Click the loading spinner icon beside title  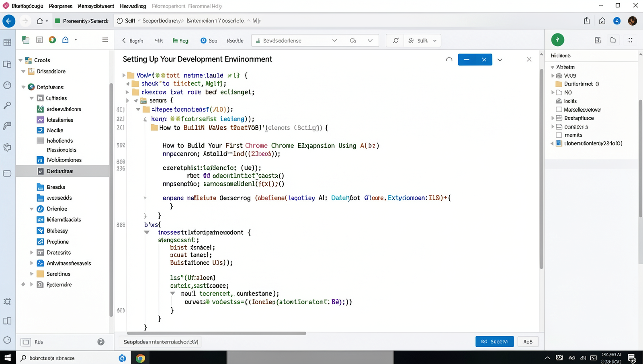pyautogui.click(x=449, y=59)
